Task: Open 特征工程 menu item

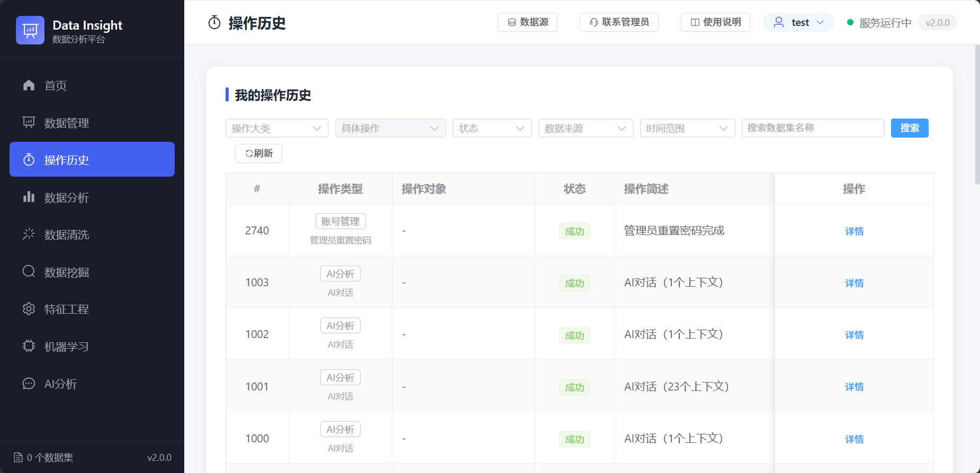Action: (x=92, y=308)
